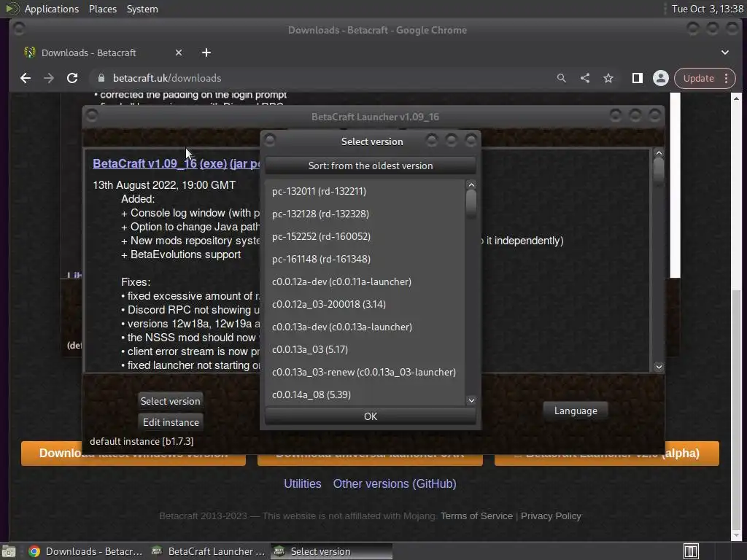This screenshot has width=747, height=560.
Task: Select the Downloads - Betacraft browser tab
Action: tap(102, 52)
